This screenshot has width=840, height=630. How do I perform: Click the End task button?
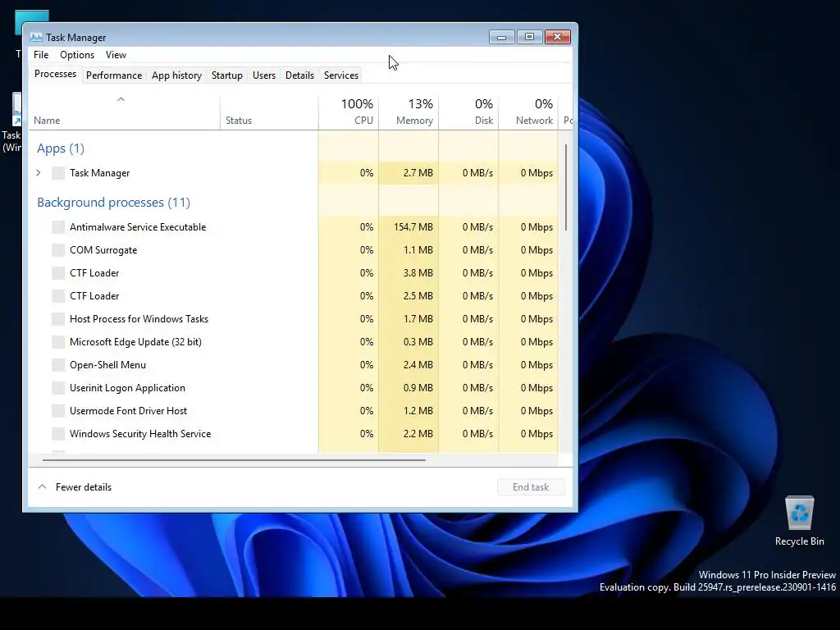point(531,487)
